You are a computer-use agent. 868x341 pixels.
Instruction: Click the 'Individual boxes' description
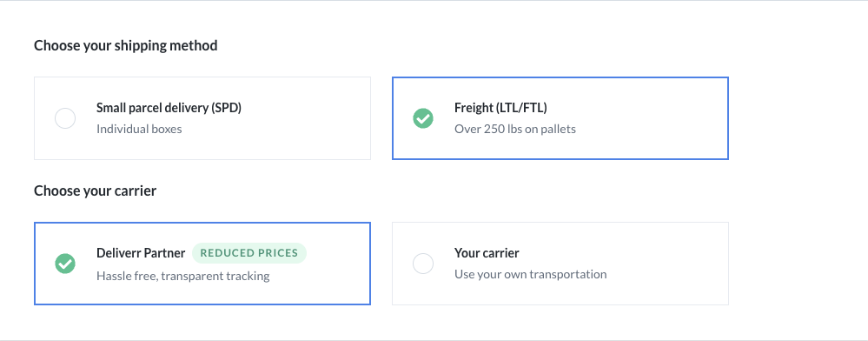(x=139, y=130)
